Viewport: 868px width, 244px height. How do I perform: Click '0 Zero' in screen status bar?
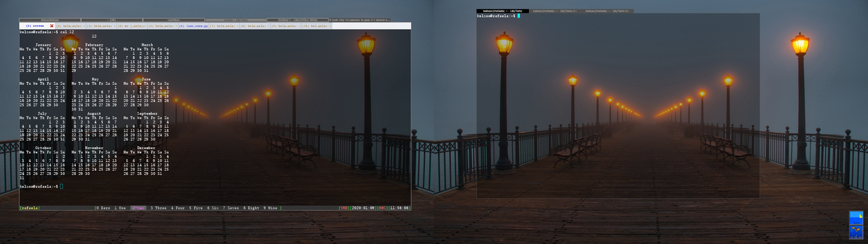point(104,208)
